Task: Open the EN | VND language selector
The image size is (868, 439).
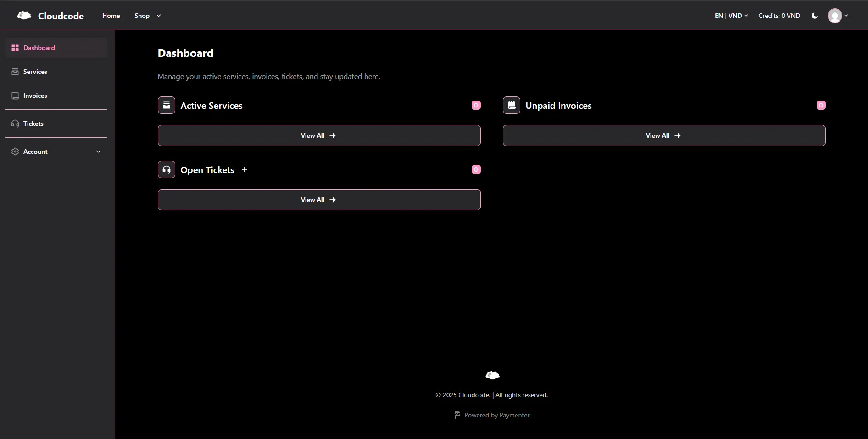Action: coord(730,16)
